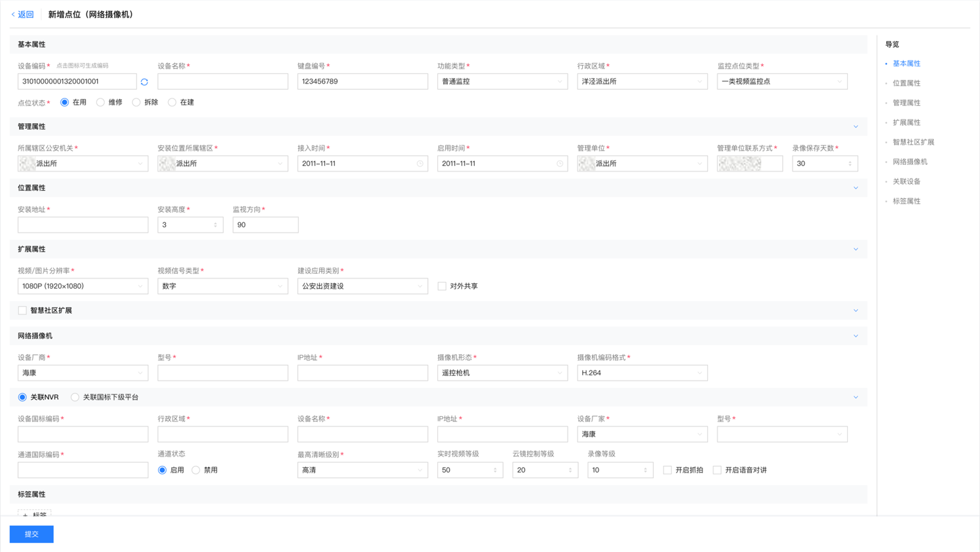Collapse the 网络摄像机 section chevron

pyautogui.click(x=855, y=336)
